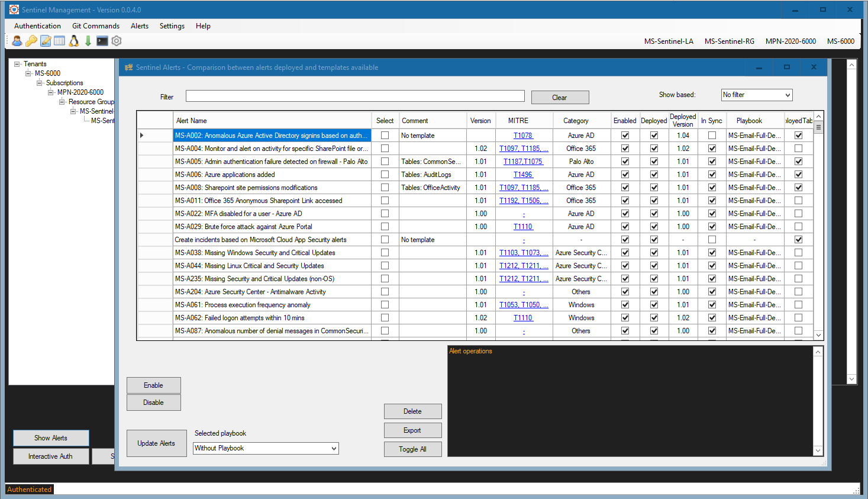Click the Authenticated status bar label
Screen dimensions: 868x499
click(x=30, y=490)
